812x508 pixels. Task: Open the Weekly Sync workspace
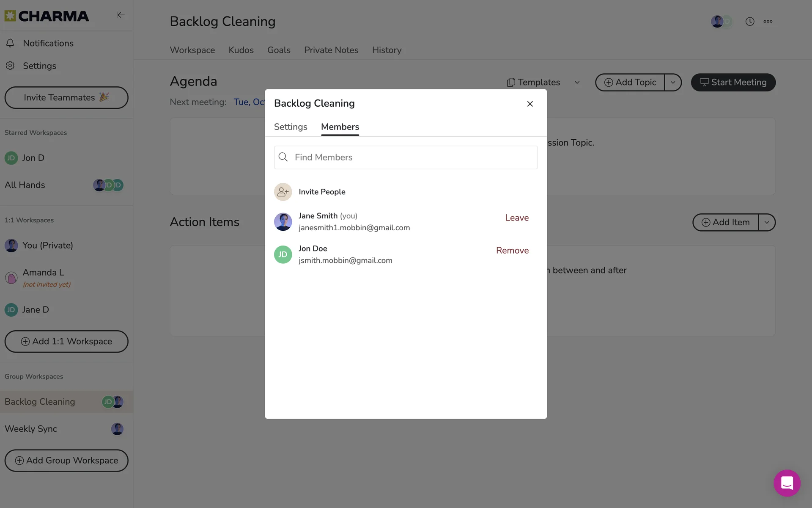click(x=66, y=429)
